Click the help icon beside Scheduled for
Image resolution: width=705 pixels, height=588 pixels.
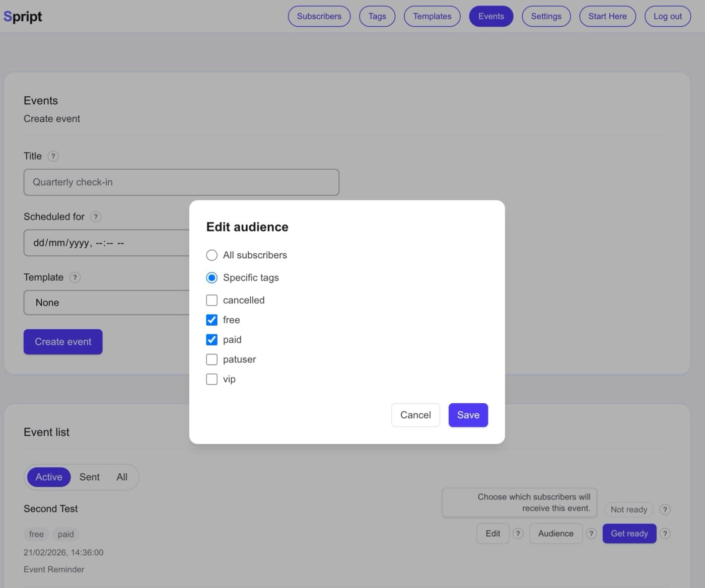click(96, 216)
